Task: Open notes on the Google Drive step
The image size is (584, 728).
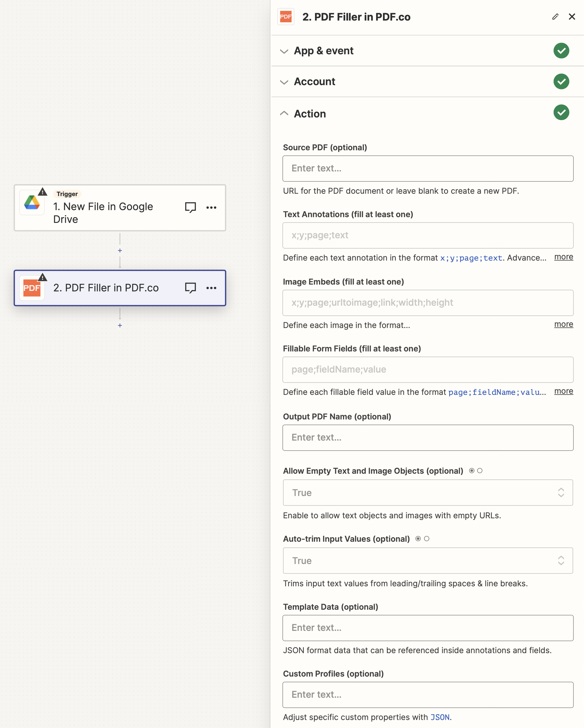Action: pos(190,207)
